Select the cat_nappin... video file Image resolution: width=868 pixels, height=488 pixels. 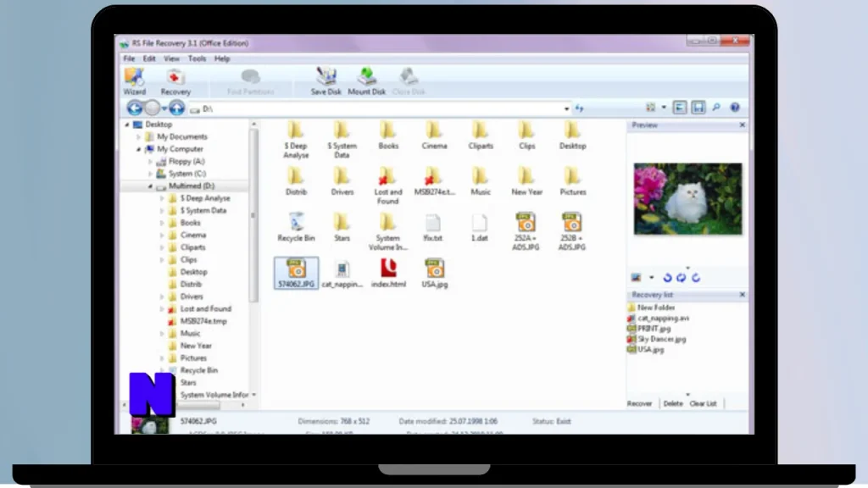click(342, 274)
